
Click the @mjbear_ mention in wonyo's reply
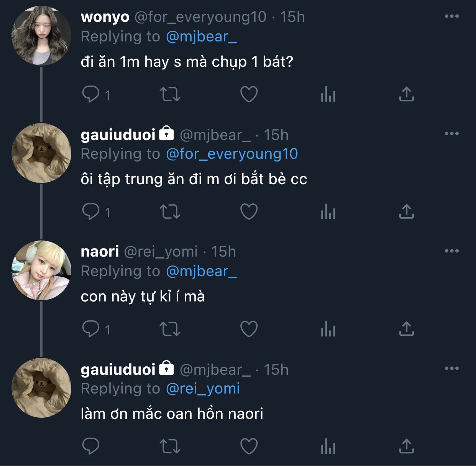[x=201, y=36]
